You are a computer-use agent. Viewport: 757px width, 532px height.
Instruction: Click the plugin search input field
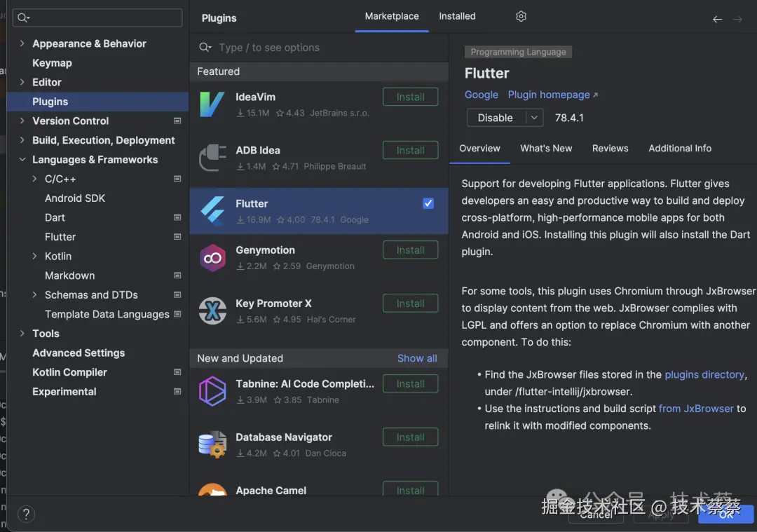319,47
